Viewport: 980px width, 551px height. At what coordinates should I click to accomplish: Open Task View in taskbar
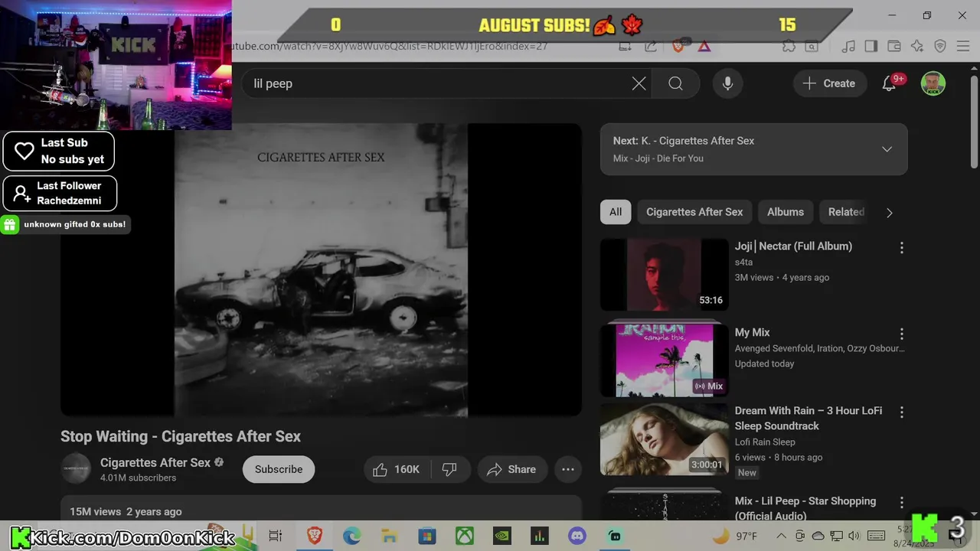(x=276, y=536)
